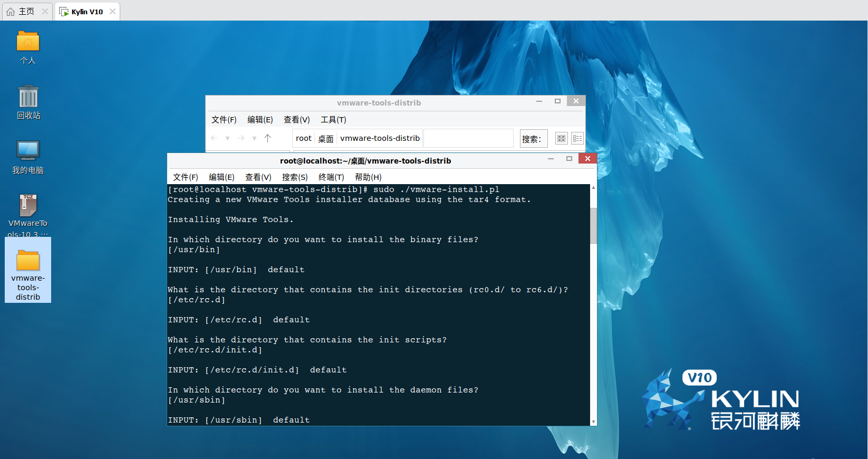Maximize the vmware-tools-distrib file manager window

point(557,101)
